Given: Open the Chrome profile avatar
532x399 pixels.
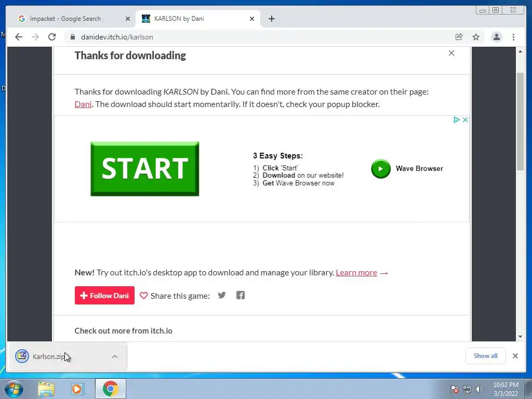Looking at the screenshot, I should (x=496, y=37).
